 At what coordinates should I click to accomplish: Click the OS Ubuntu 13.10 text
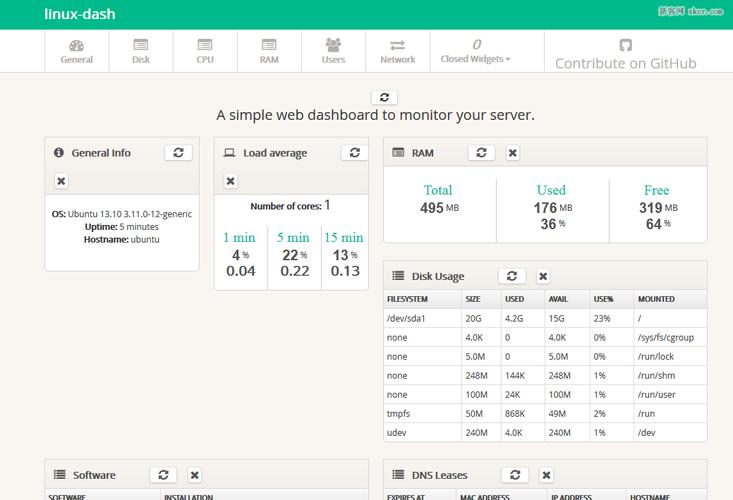coord(122,214)
